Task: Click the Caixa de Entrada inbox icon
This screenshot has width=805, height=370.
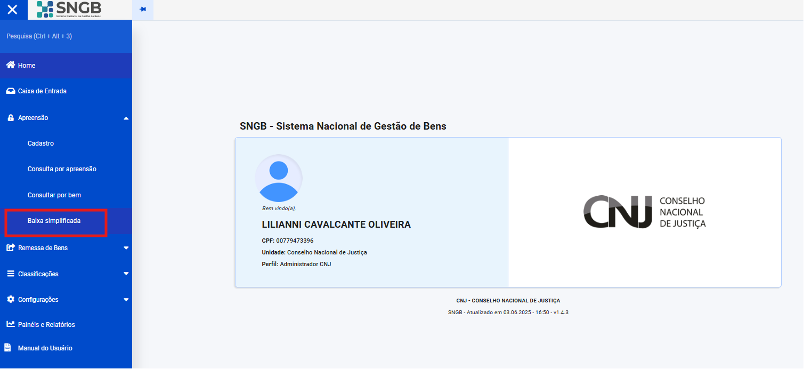Action: [x=10, y=91]
